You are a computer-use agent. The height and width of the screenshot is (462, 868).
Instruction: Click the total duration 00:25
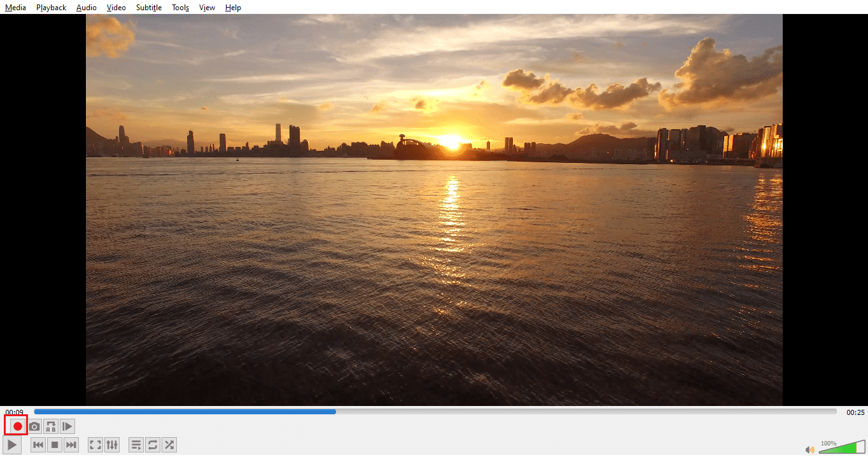[855, 412]
